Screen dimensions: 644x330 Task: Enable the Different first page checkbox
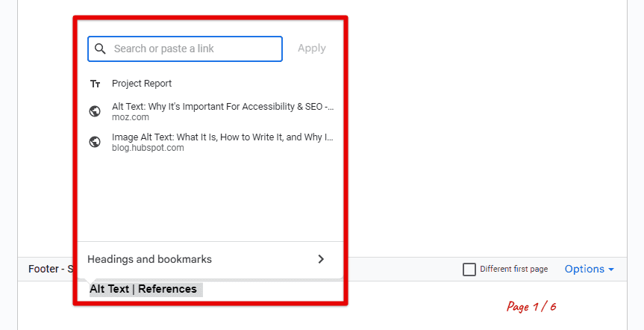(469, 270)
